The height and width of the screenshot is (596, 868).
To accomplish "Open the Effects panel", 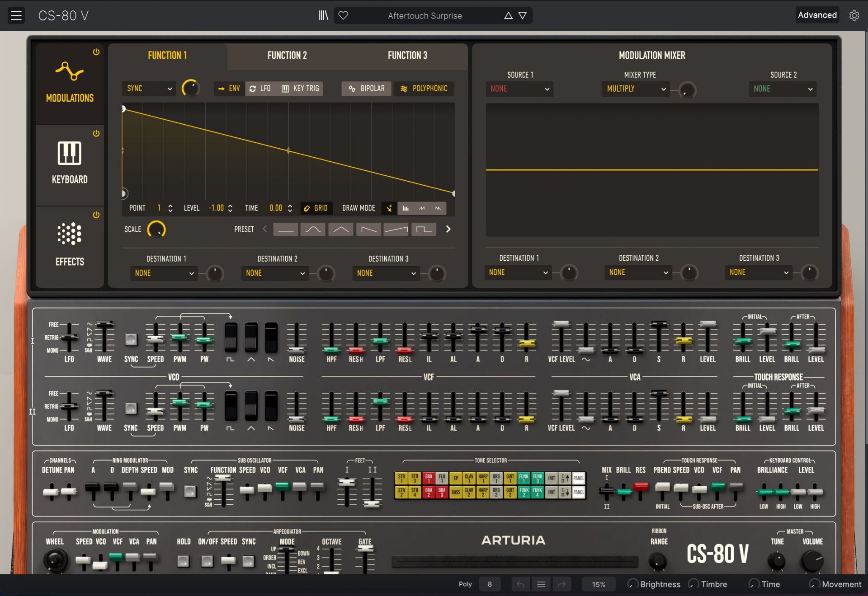I will (x=70, y=246).
